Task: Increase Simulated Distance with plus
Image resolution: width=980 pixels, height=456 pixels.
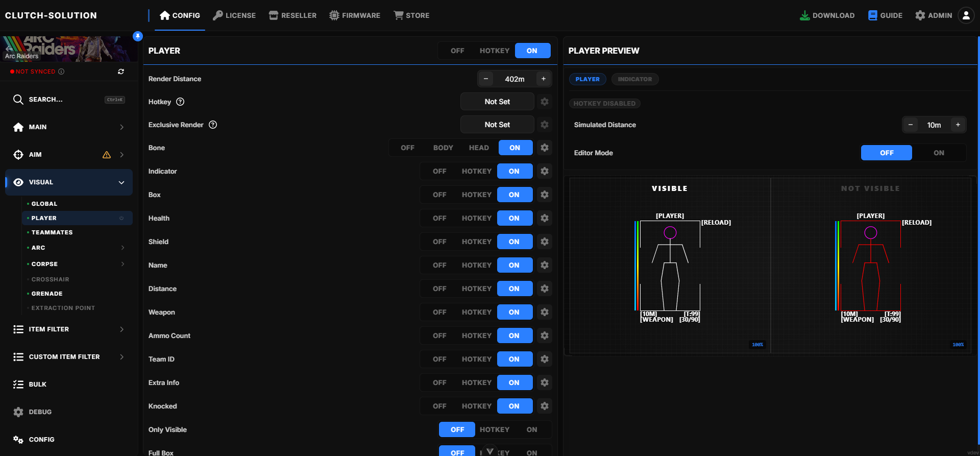Action: point(958,125)
